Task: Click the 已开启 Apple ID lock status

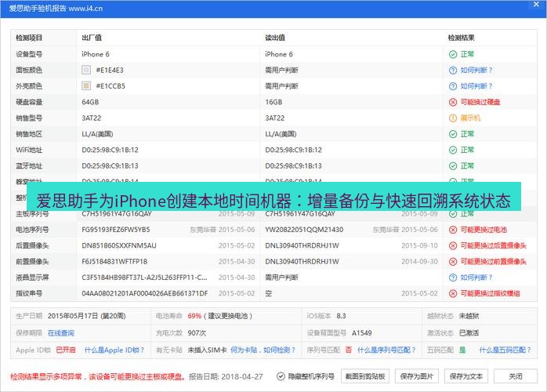Action: [66, 350]
